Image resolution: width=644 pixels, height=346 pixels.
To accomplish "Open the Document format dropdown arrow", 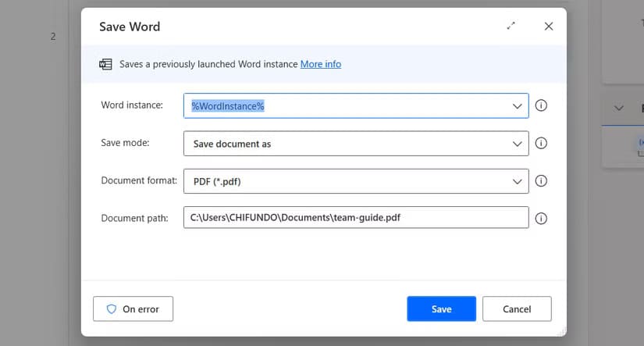I will 517,181.
